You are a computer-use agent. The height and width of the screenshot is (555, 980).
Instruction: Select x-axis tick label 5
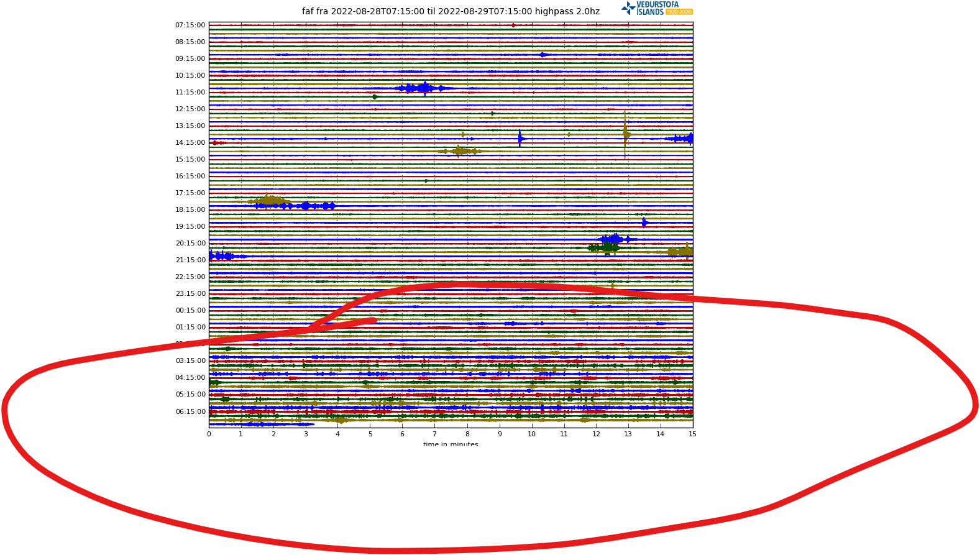(370, 434)
